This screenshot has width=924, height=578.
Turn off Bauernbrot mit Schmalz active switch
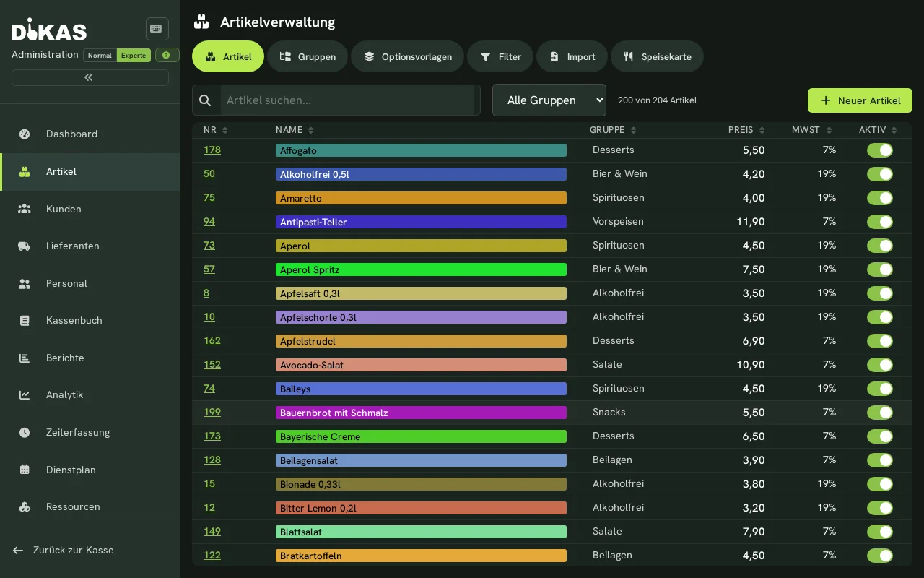click(880, 413)
